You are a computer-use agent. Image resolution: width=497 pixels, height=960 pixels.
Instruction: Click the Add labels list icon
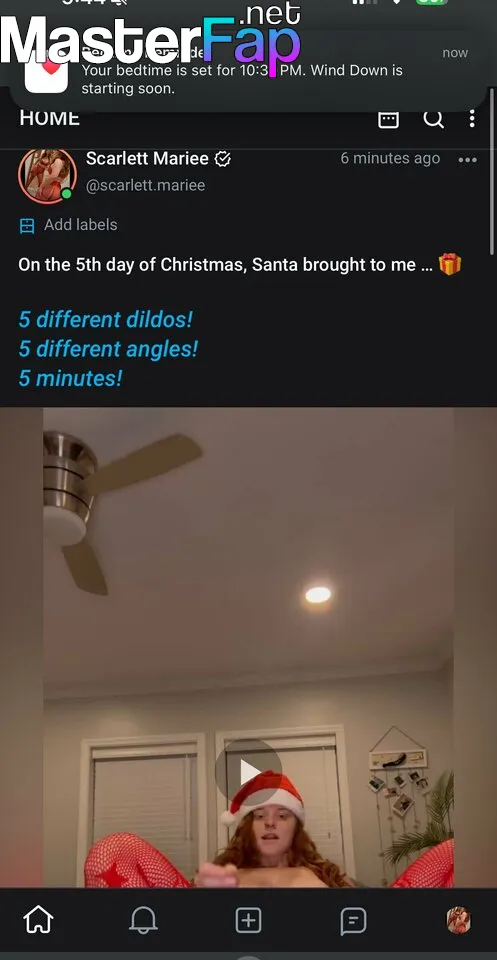pos(27,226)
